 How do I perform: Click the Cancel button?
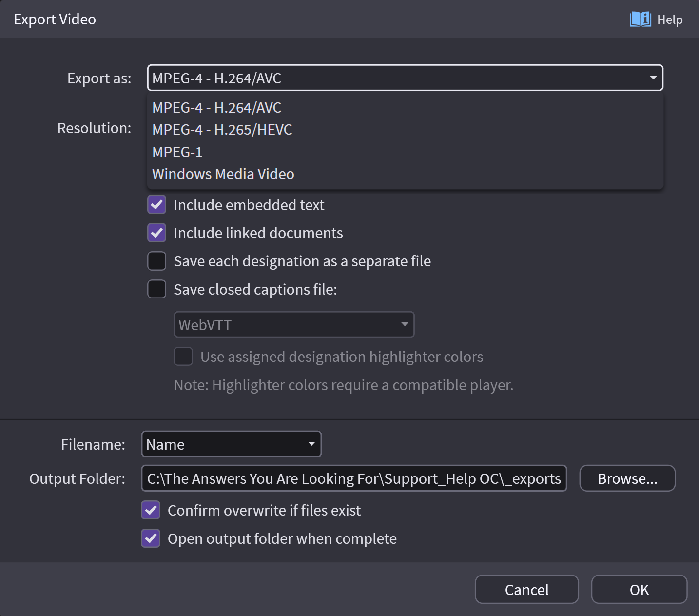(x=526, y=590)
